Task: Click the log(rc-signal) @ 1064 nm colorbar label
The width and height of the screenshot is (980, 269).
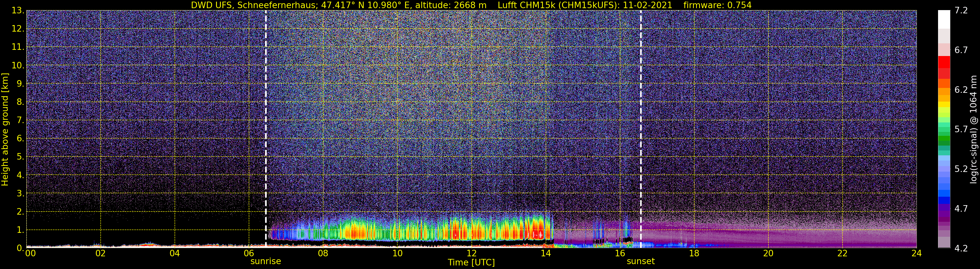Action: click(973, 129)
